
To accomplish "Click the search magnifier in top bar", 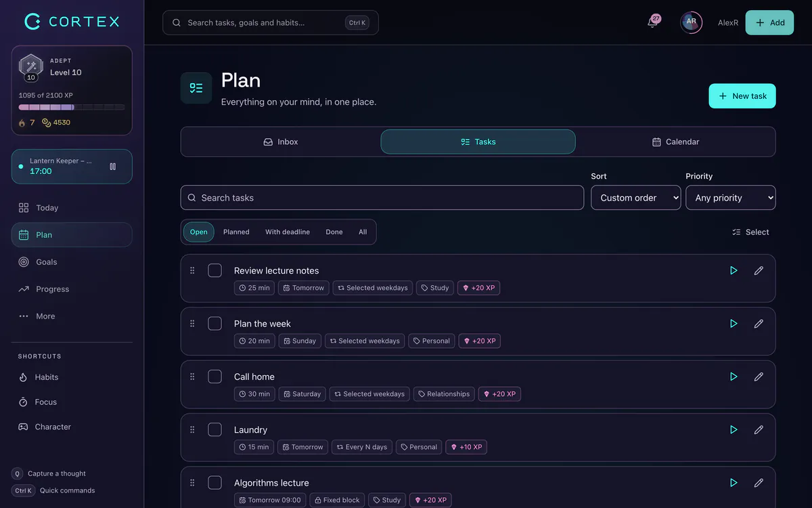I will 177,22.
